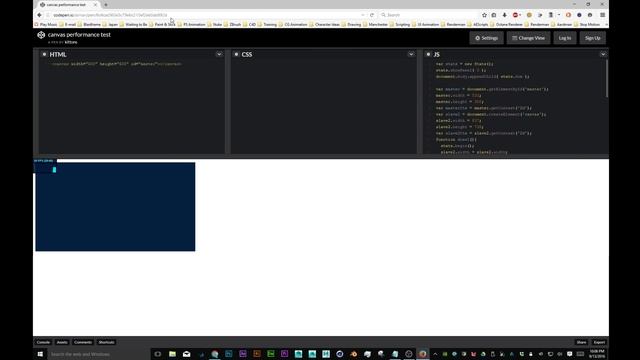Open the Octane Renderer bookmark folder
The width and height of the screenshot is (640, 360).
[507, 24]
